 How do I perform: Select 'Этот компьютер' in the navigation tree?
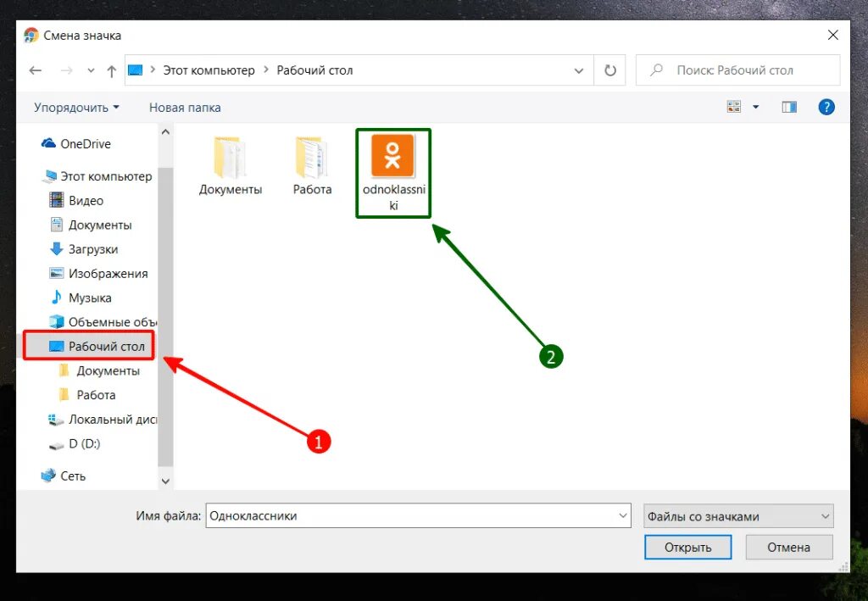[x=97, y=176]
